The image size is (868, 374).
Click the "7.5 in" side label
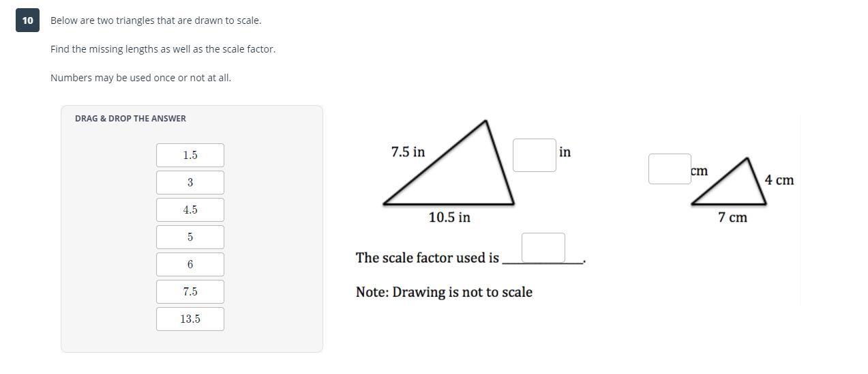click(x=408, y=152)
